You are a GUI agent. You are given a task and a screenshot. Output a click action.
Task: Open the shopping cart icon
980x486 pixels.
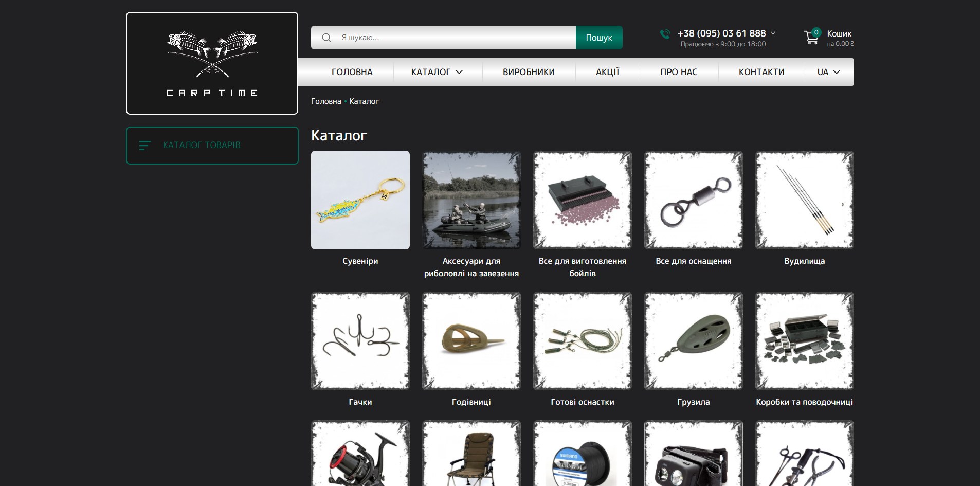coord(811,37)
